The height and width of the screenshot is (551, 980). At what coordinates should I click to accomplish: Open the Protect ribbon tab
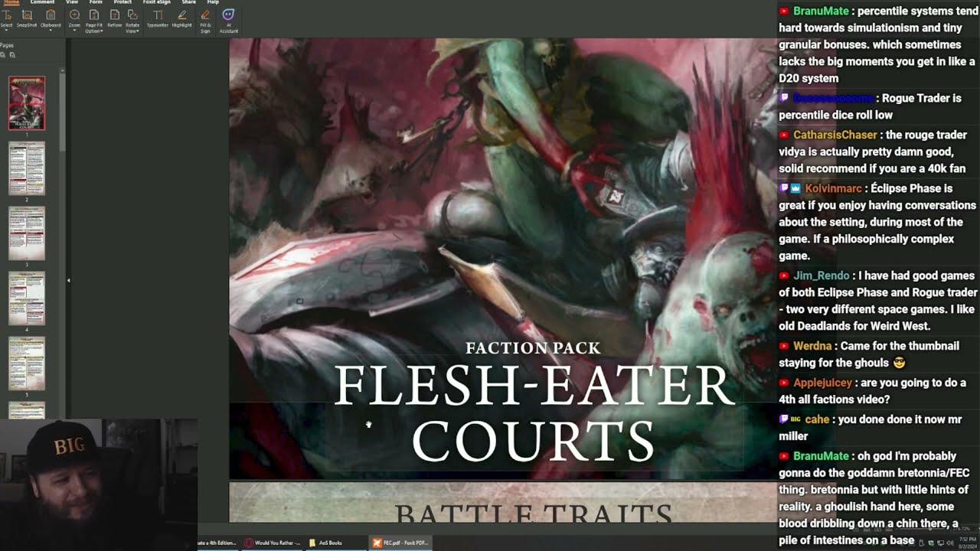click(x=122, y=2)
